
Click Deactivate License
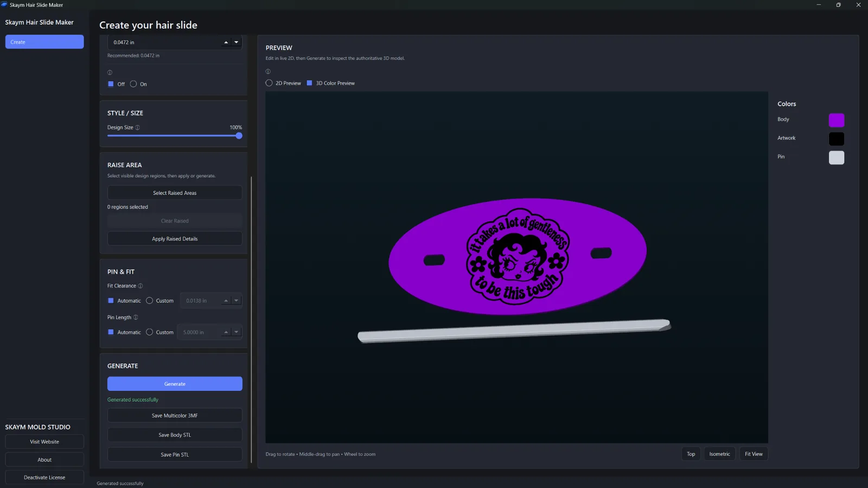[44, 478]
